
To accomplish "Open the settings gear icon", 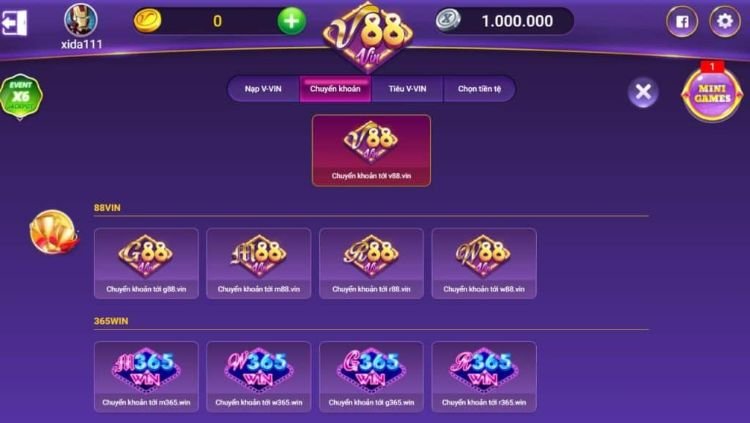I will (x=725, y=21).
